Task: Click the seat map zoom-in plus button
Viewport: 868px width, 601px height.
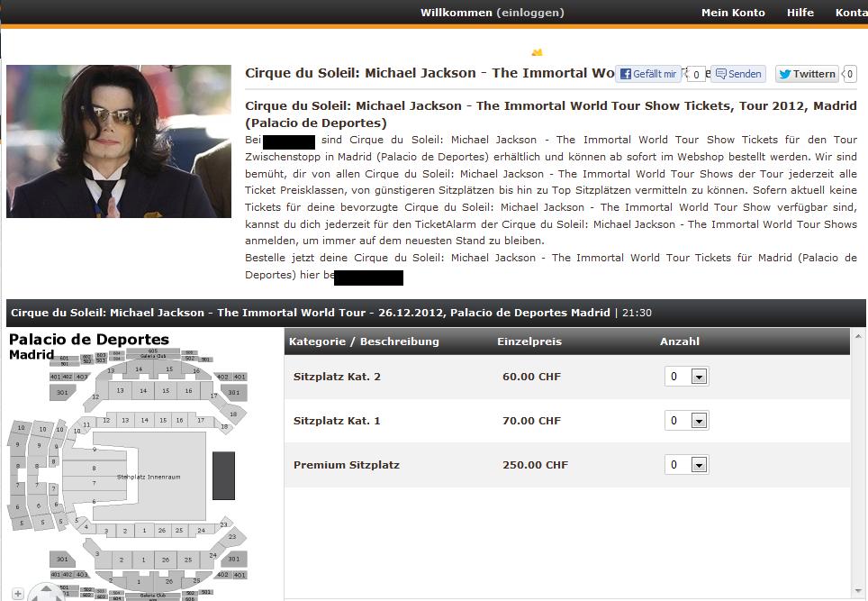Action: tap(17, 594)
